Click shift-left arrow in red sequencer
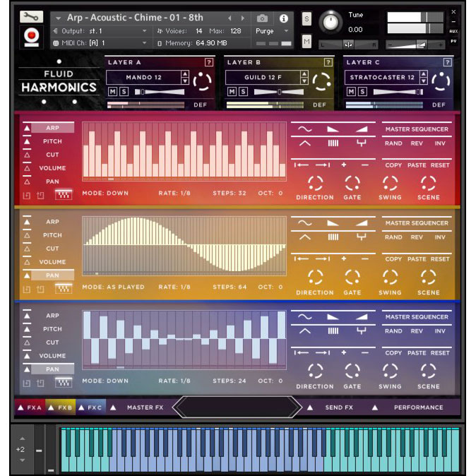Image resolution: width=476 pixels, height=476 pixels. 302,165
